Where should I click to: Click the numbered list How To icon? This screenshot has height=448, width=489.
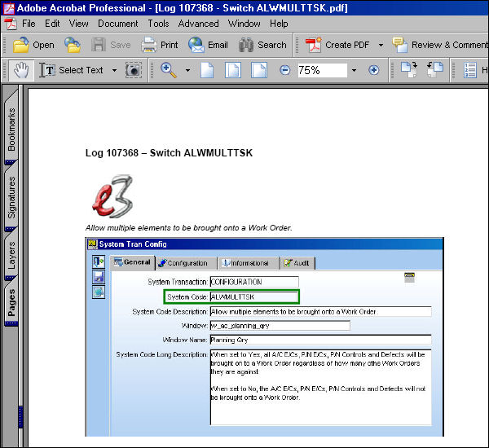pos(469,70)
